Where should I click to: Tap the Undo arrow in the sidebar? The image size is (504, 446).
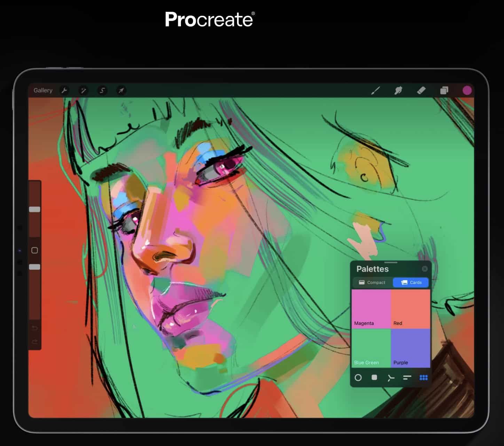coord(34,328)
